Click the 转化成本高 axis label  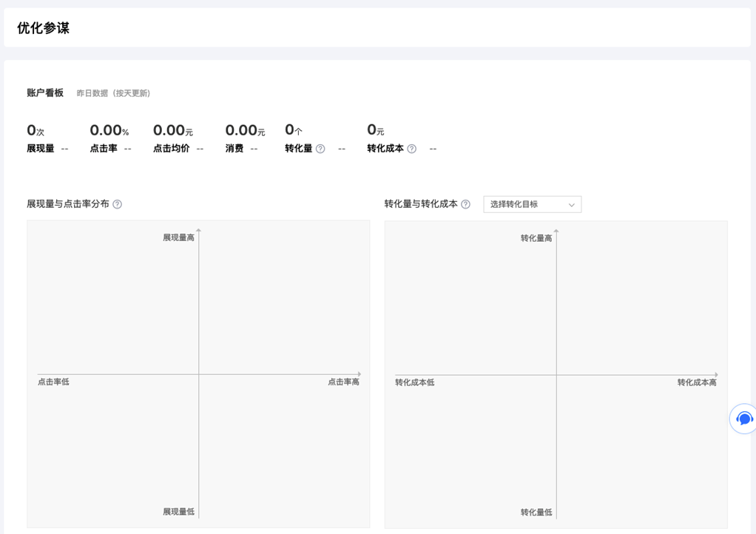click(697, 382)
